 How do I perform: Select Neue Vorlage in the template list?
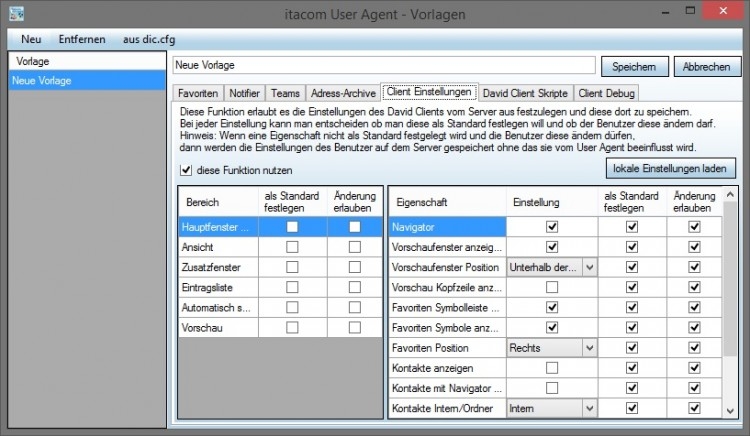pos(88,80)
